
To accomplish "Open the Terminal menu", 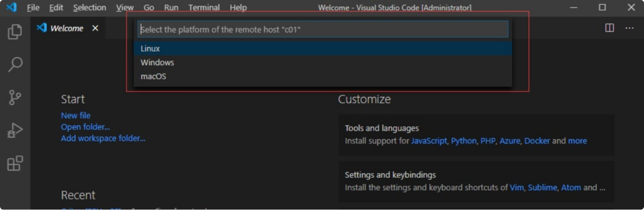I will pyautogui.click(x=204, y=8).
